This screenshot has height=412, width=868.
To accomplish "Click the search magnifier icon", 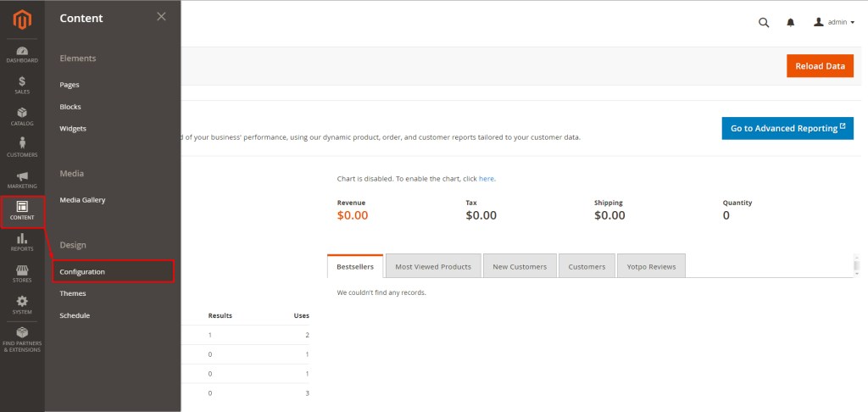I will (764, 23).
